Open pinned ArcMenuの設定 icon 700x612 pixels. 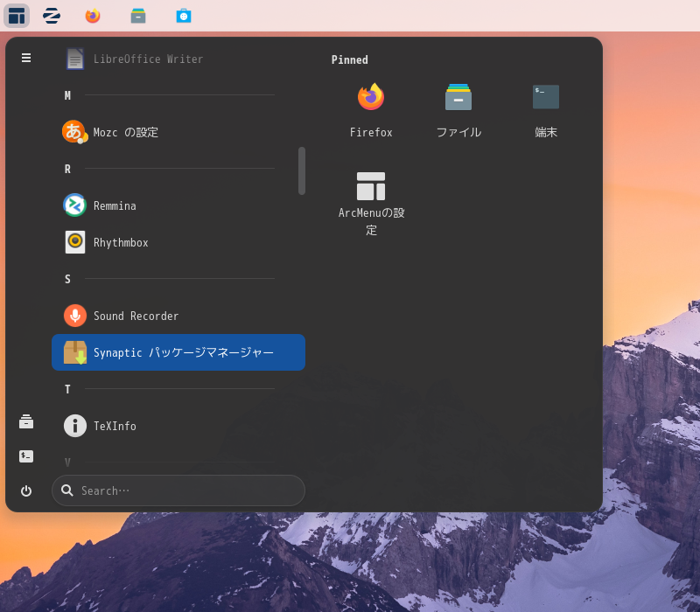[370, 186]
